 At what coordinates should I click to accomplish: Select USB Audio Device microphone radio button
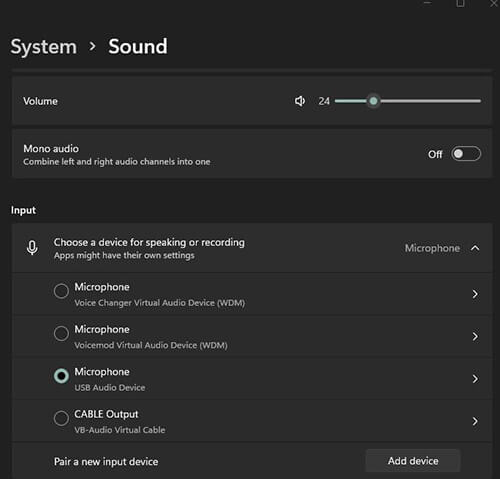[61, 376]
